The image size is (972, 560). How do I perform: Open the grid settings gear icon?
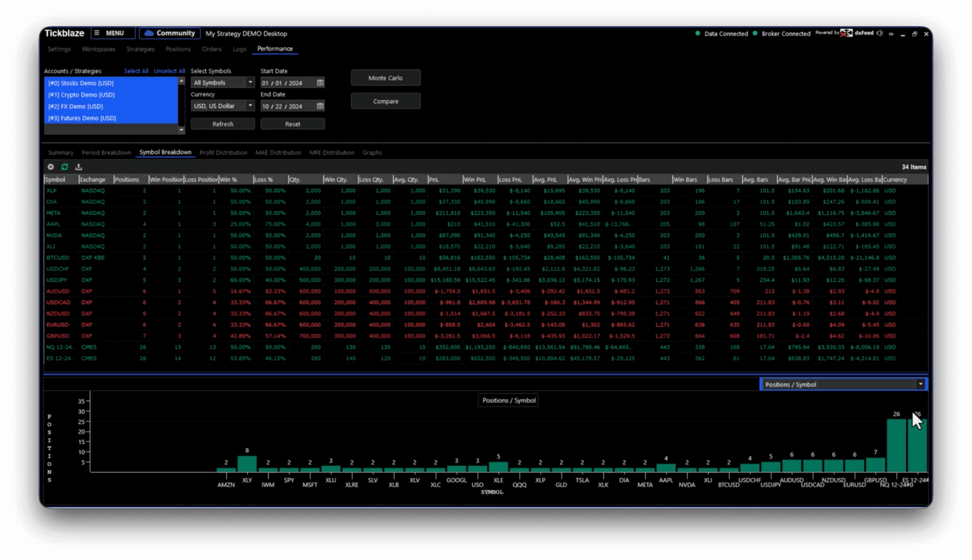click(50, 167)
